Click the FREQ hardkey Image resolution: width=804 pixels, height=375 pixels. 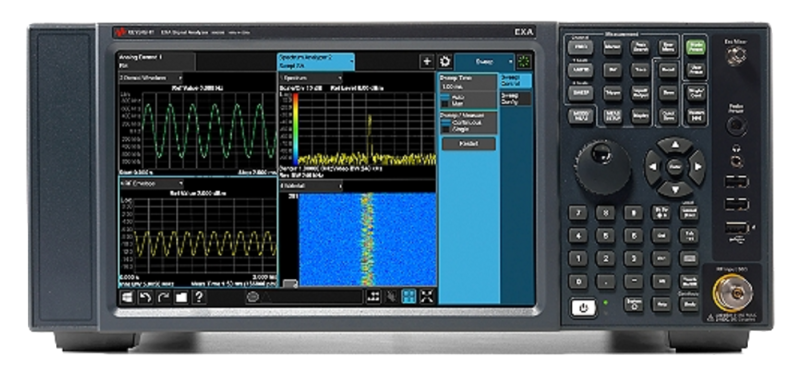point(580,47)
